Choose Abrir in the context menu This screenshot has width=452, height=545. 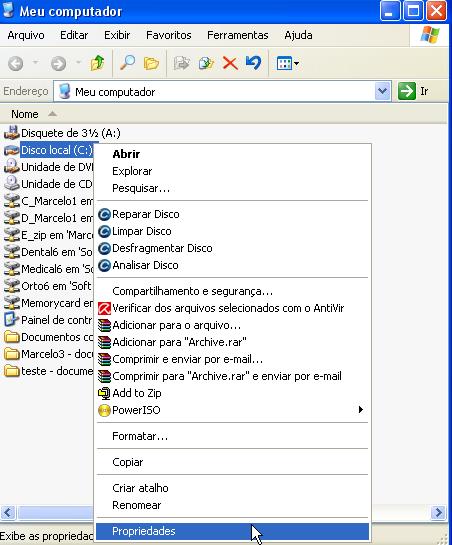pos(232,154)
